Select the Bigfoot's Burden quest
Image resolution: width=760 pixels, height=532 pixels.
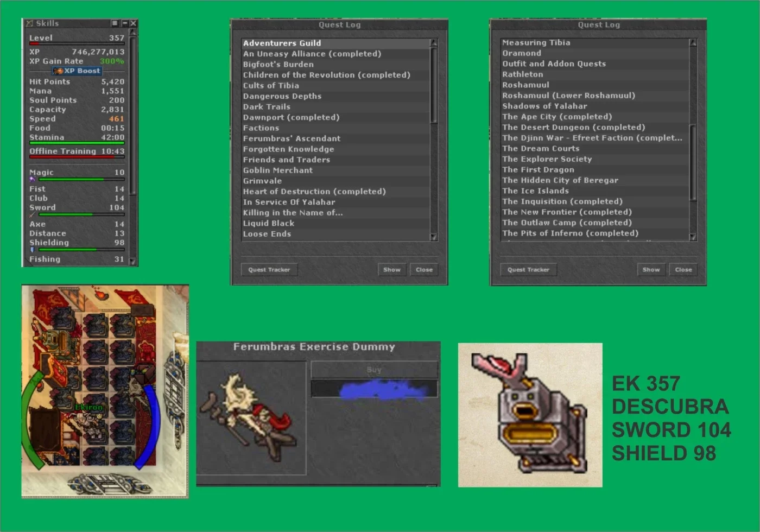click(335, 64)
